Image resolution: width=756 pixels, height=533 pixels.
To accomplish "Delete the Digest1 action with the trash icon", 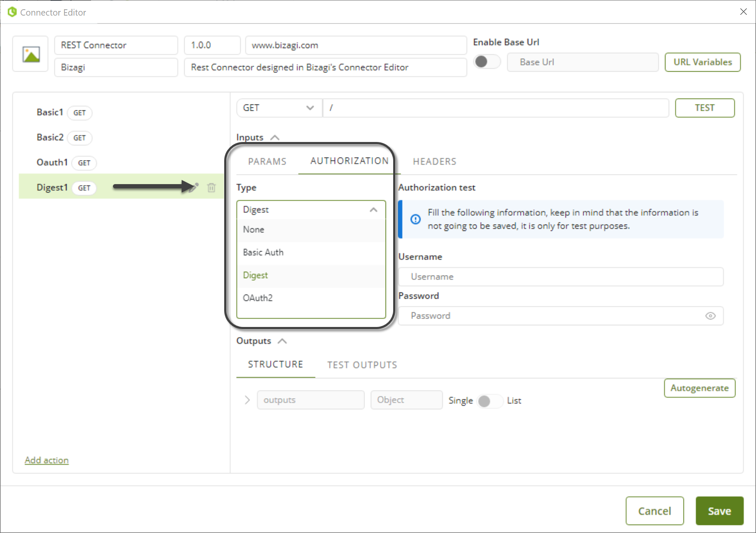I will pos(212,187).
